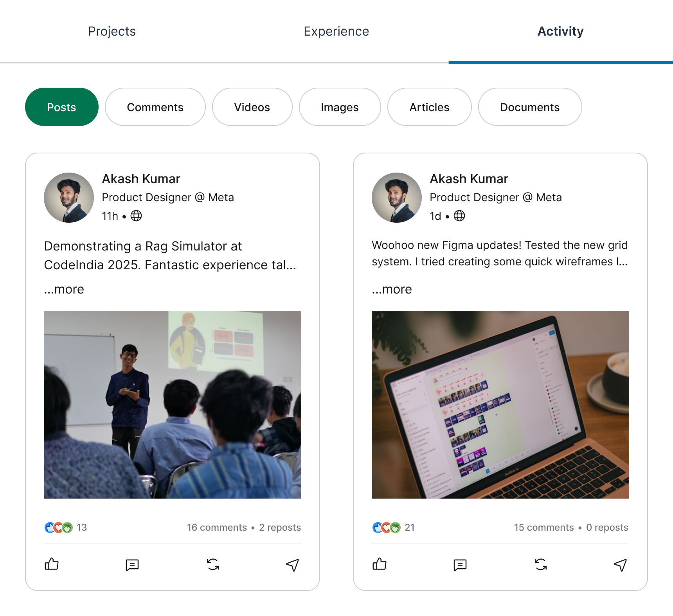This screenshot has height=616, width=673.
Task: Comment on the Rag Simulator post
Action: (132, 565)
